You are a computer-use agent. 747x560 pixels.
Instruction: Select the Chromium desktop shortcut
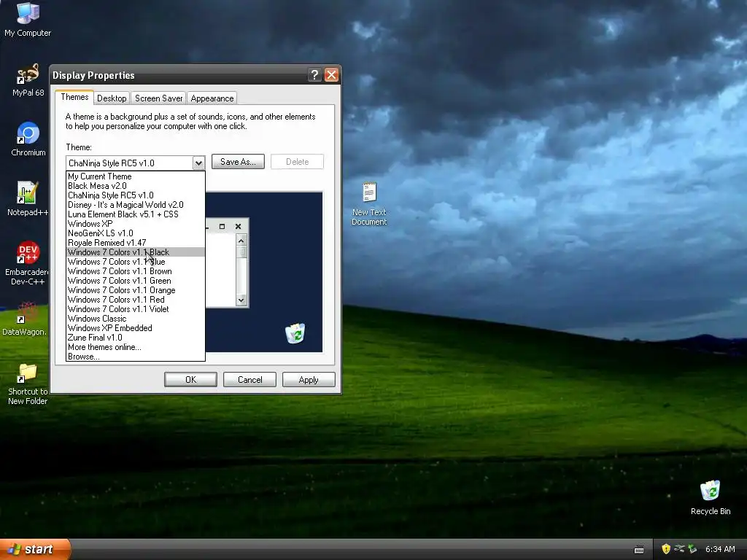coord(28,139)
